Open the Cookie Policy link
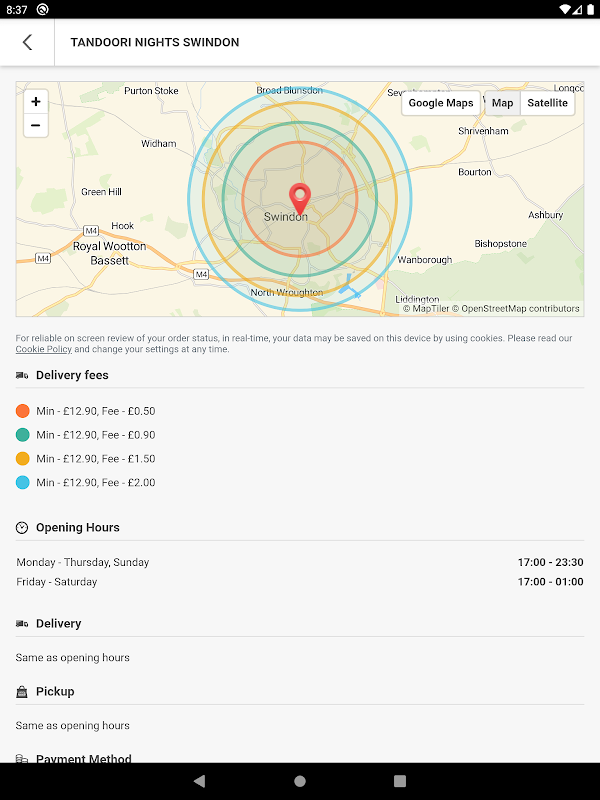Viewport: 600px width, 800px height. click(44, 349)
